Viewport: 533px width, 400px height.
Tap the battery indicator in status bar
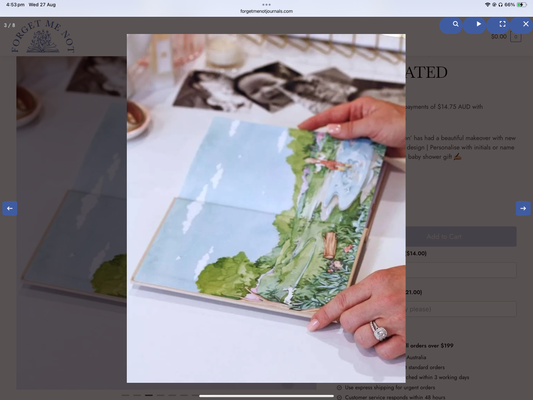tap(521, 5)
